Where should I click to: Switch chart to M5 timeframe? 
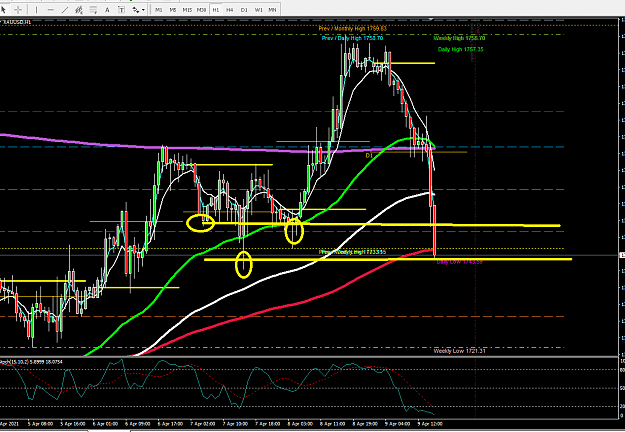(x=173, y=10)
